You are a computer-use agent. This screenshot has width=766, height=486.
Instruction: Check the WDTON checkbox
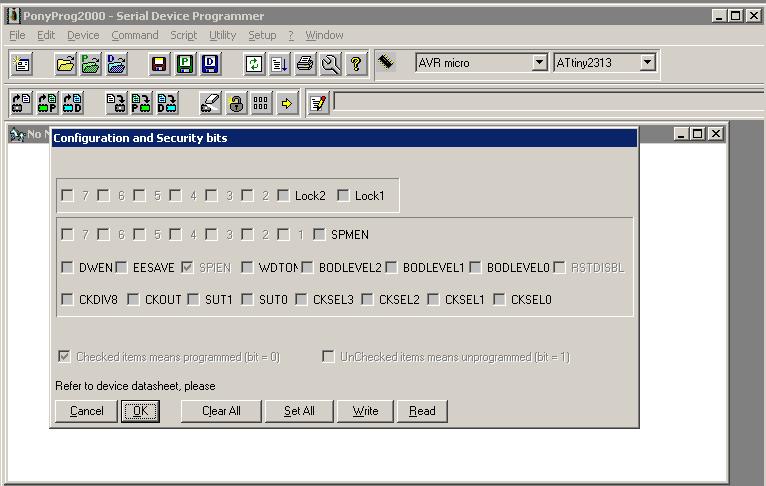(247, 267)
